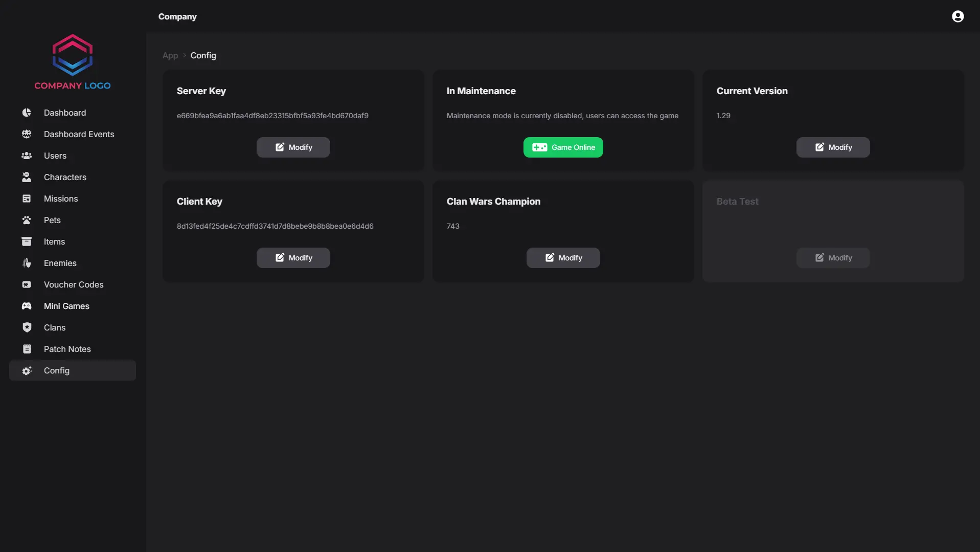Click the Company Logo image
Image resolution: width=980 pixels, height=552 pixels.
coord(72,61)
